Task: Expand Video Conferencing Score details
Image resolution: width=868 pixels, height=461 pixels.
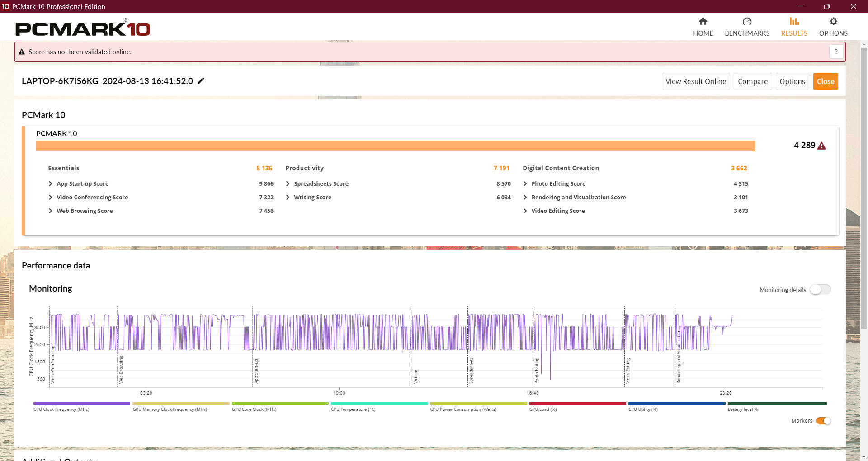Action: point(50,198)
